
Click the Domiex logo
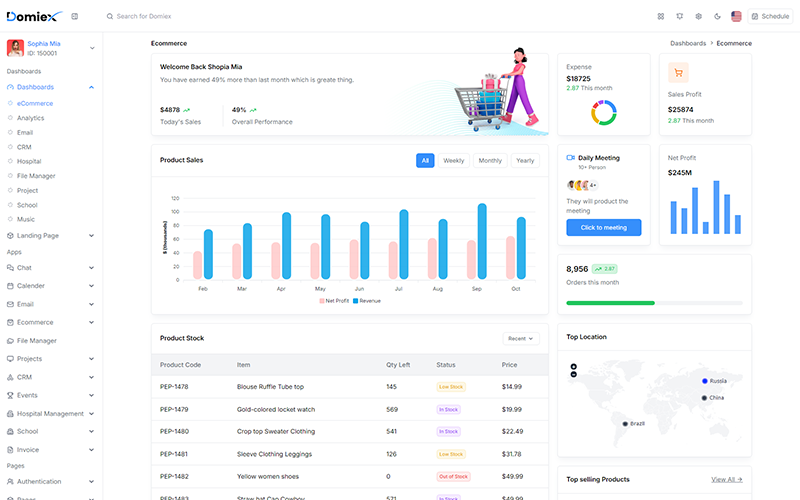34,16
